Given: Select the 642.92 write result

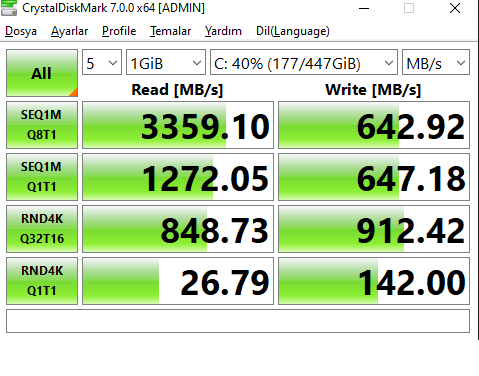Looking at the screenshot, I should point(374,125).
